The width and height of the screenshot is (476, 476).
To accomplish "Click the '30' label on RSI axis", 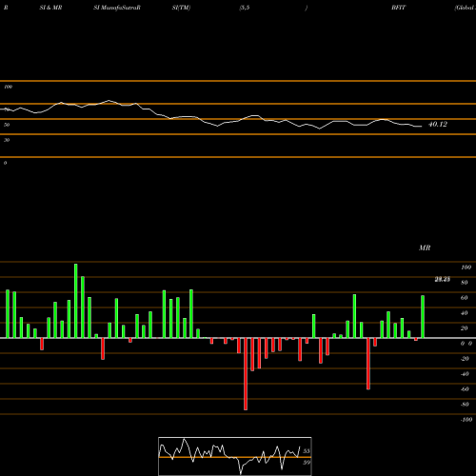I will pyautogui.click(x=7, y=140).
